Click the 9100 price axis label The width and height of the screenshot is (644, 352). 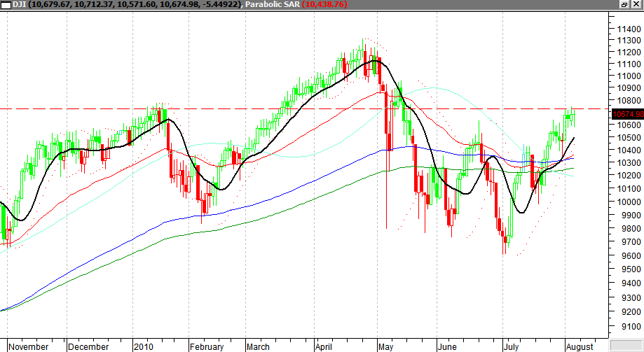tap(631, 327)
